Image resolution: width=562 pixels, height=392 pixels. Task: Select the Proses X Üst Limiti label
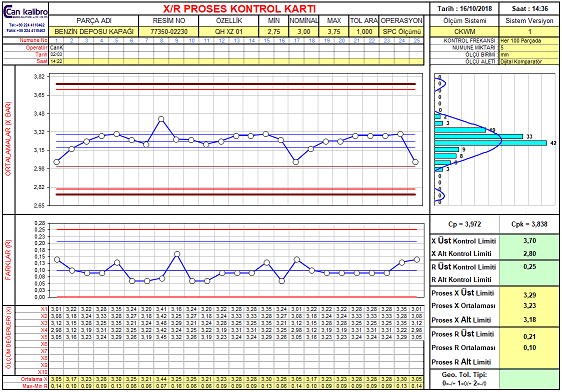click(x=463, y=293)
